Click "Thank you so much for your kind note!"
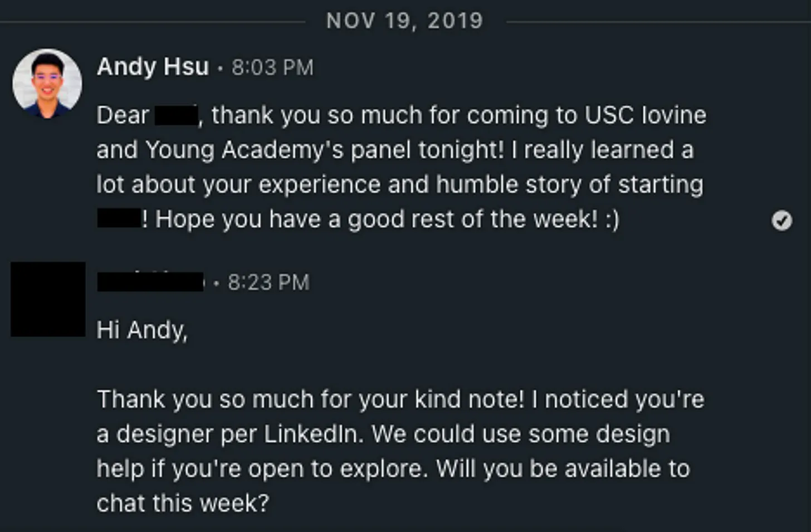Image resolution: width=811 pixels, height=532 pixels. click(310, 399)
